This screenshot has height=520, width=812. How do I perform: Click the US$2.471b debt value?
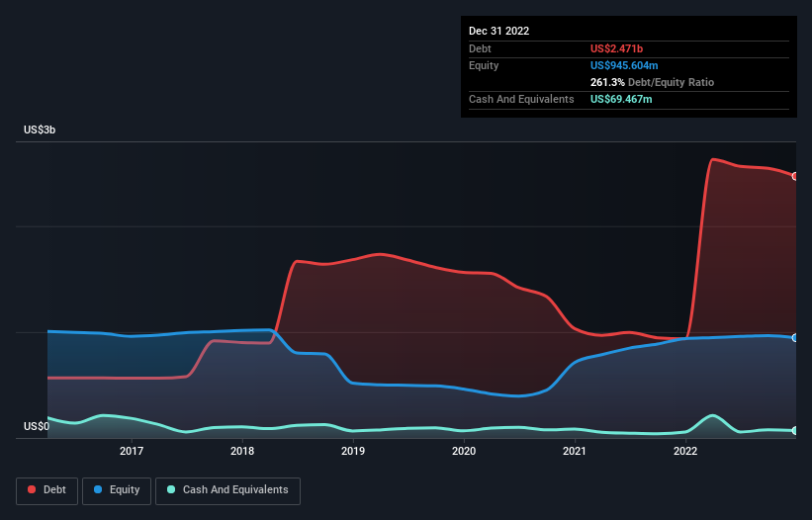tap(617, 48)
